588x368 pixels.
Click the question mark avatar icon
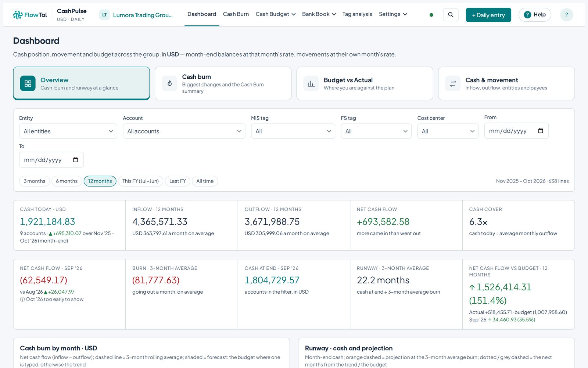[567, 15]
